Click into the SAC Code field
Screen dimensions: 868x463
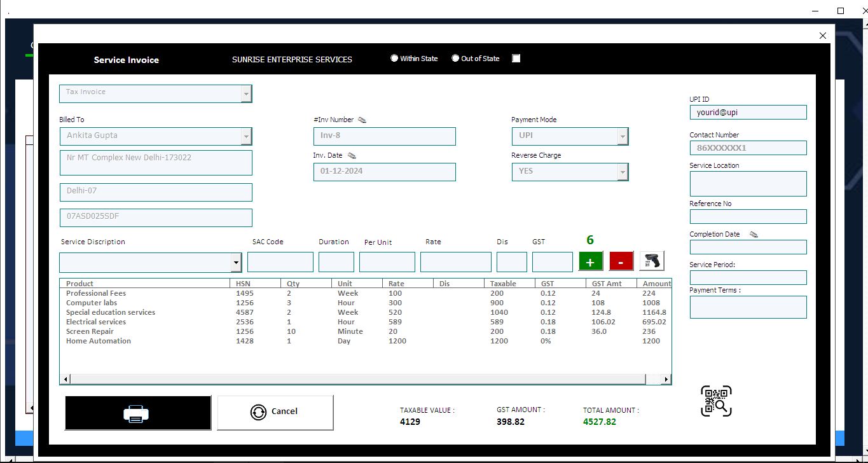click(x=280, y=262)
